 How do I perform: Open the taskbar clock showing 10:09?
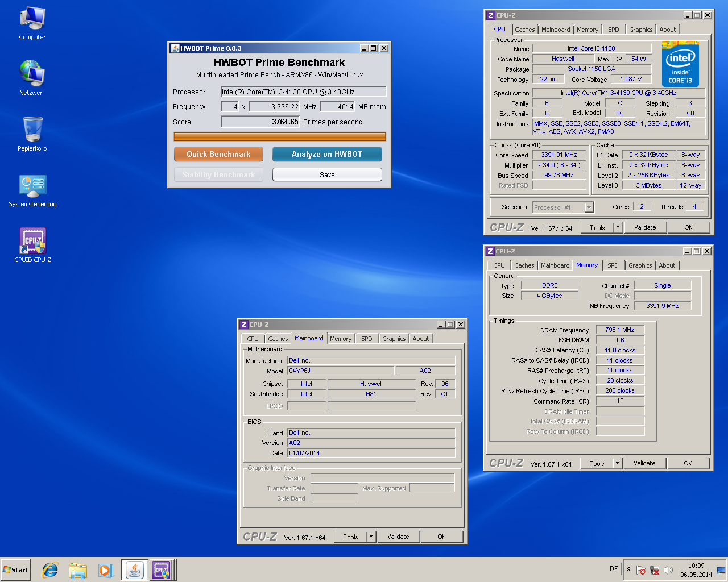click(696, 570)
